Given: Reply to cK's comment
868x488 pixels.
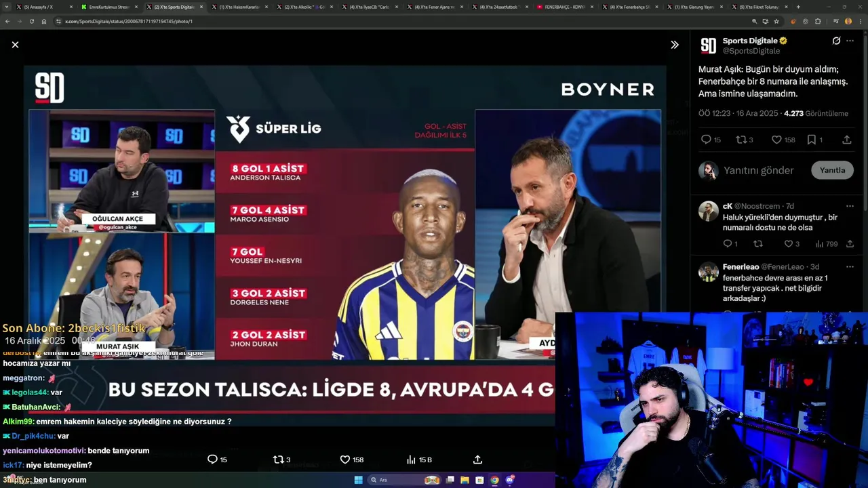Looking at the screenshot, I should click(730, 243).
